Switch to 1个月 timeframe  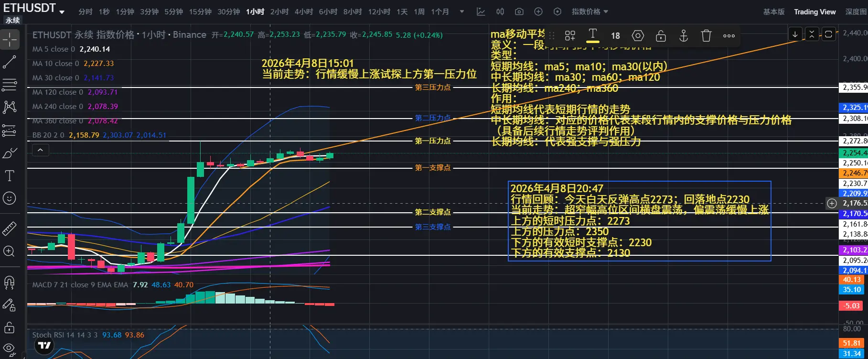[x=440, y=11]
